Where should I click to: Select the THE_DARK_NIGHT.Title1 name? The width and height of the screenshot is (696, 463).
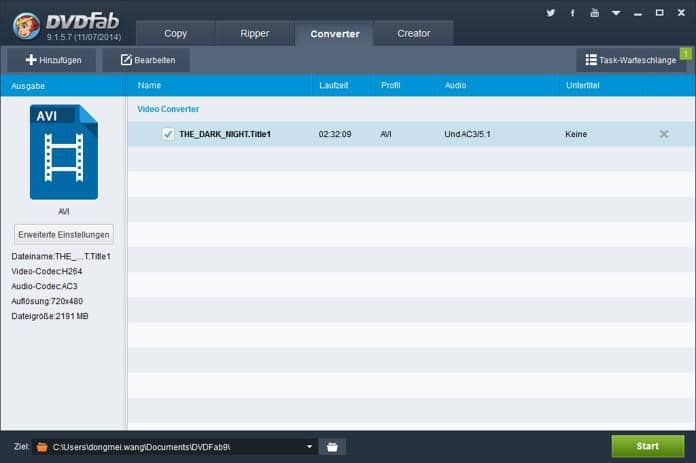225,134
